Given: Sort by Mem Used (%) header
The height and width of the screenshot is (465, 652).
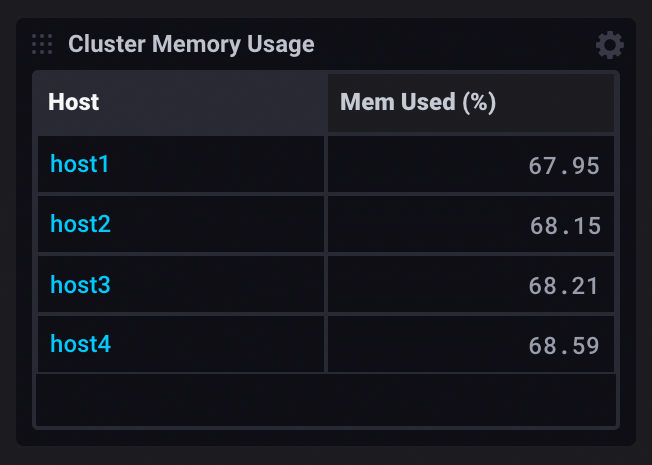Looking at the screenshot, I should click(418, 102).
